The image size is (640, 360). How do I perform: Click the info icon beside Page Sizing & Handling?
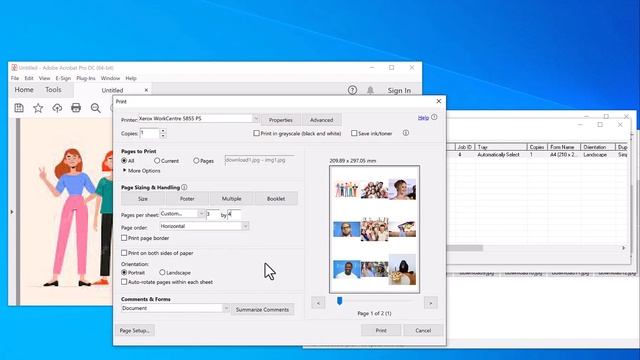tap(184, 187)
